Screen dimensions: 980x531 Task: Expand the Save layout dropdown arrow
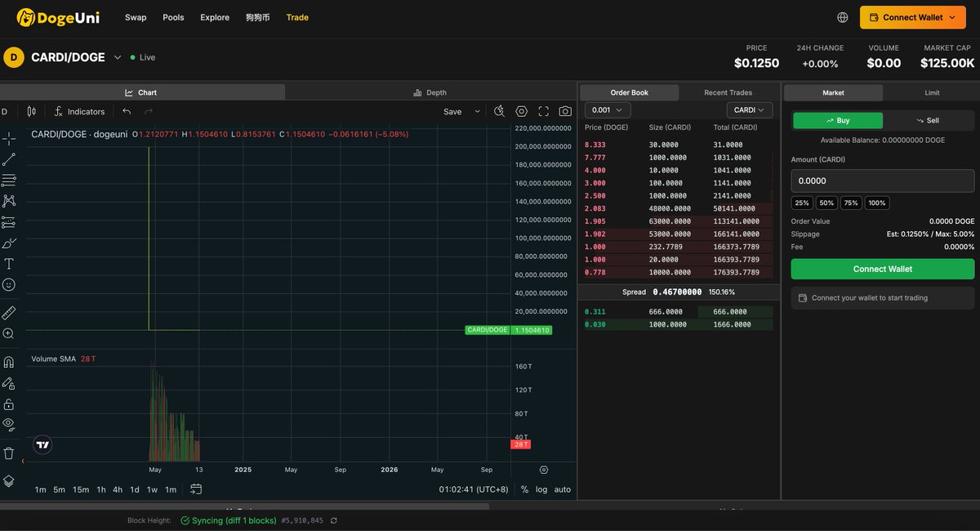click(x=477, y=112)
